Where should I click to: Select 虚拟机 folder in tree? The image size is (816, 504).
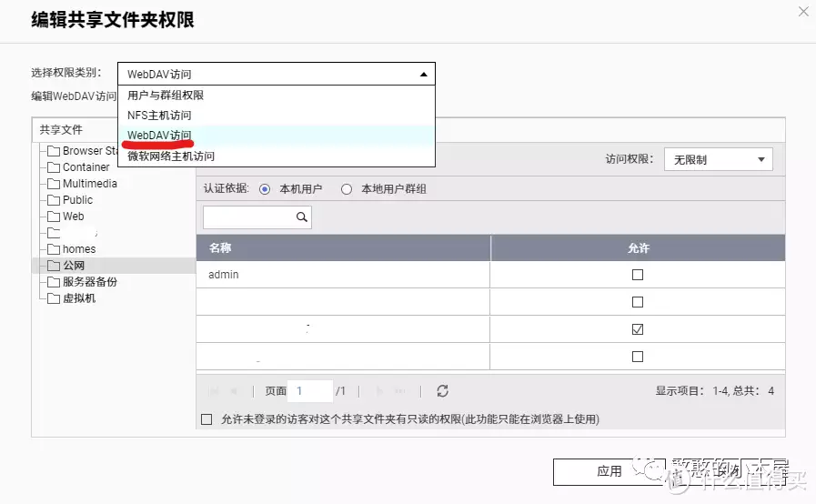click(79, 298)
